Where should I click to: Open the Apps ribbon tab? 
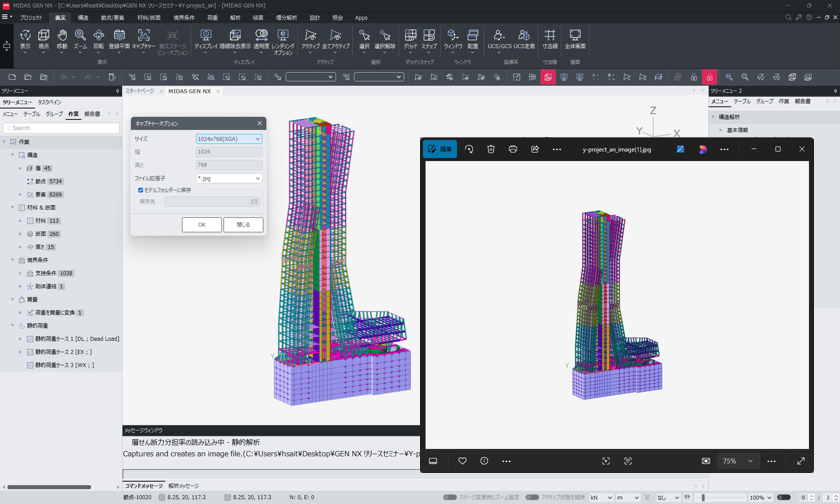[x=361, y=18]
